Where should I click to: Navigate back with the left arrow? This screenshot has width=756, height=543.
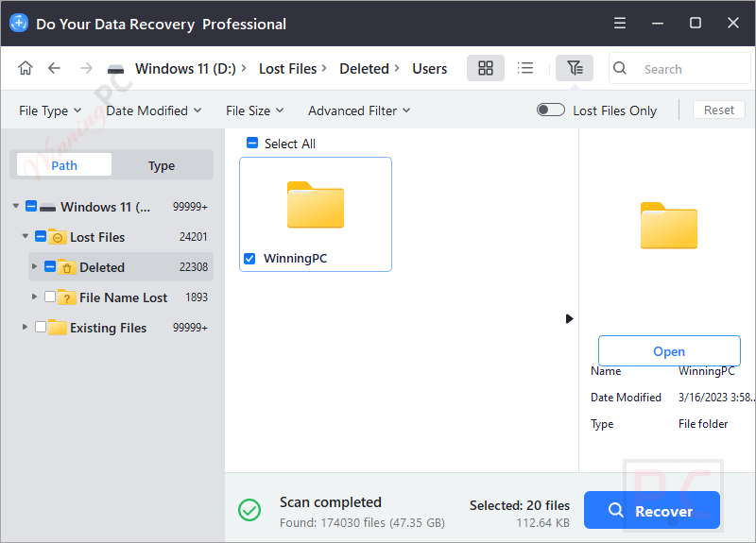tap(54, 68)
